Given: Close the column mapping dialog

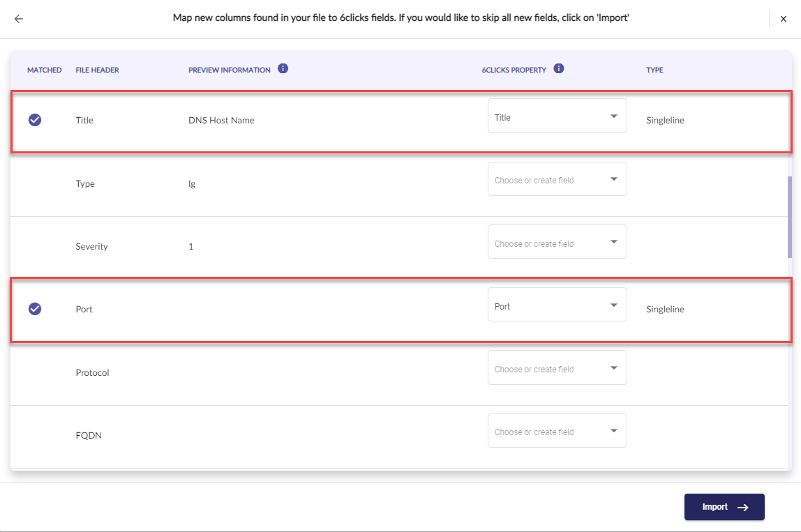Looking at the screenshot, I should tap(783, 19).
